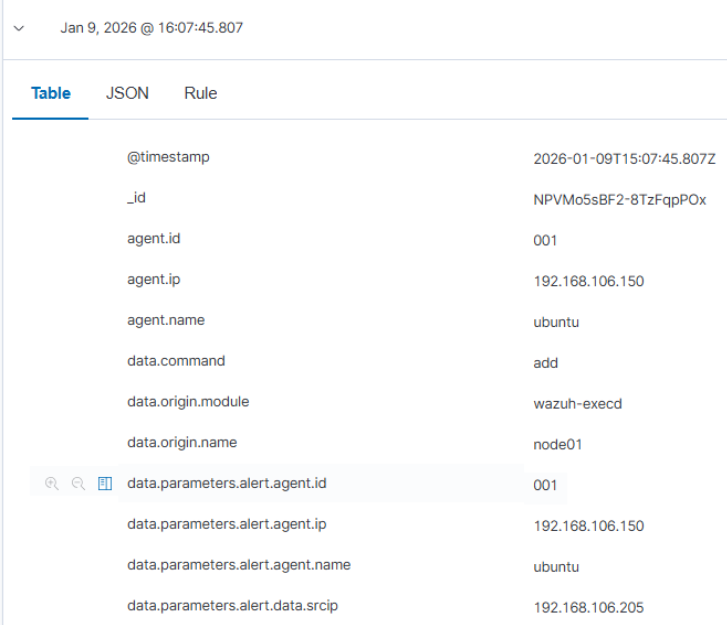Select the Table tab

point(51,93)
